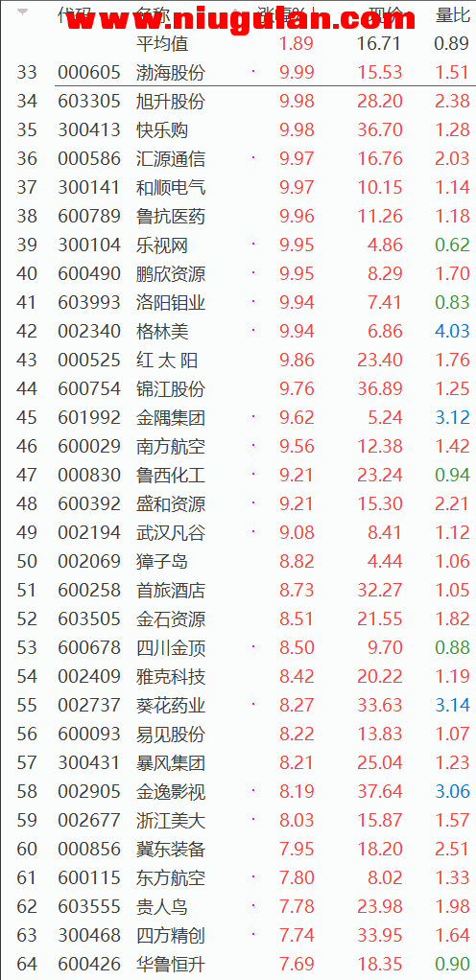Choose 金石资源 in row 52
This screenshot has height=980, width=476.
point(171,618)
